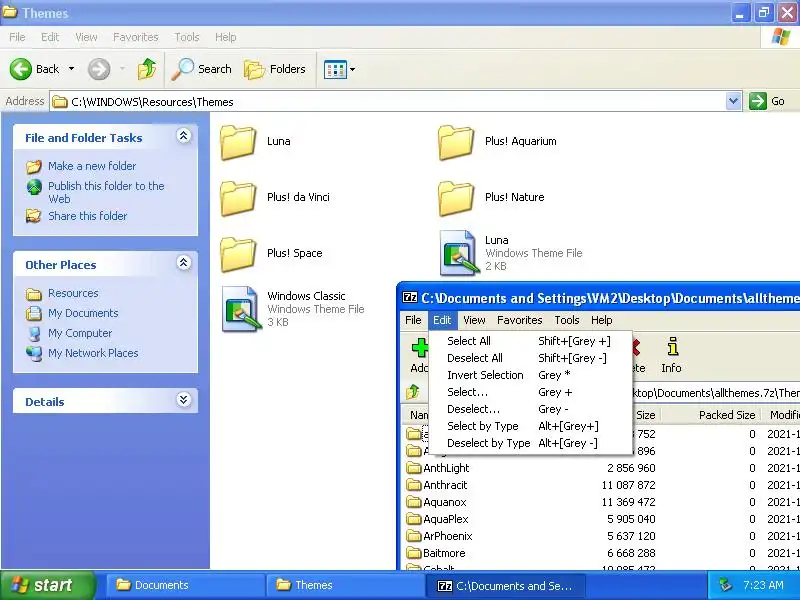
Task: Go to My Computer in Other Places
Action: click(x=80, y=333)
